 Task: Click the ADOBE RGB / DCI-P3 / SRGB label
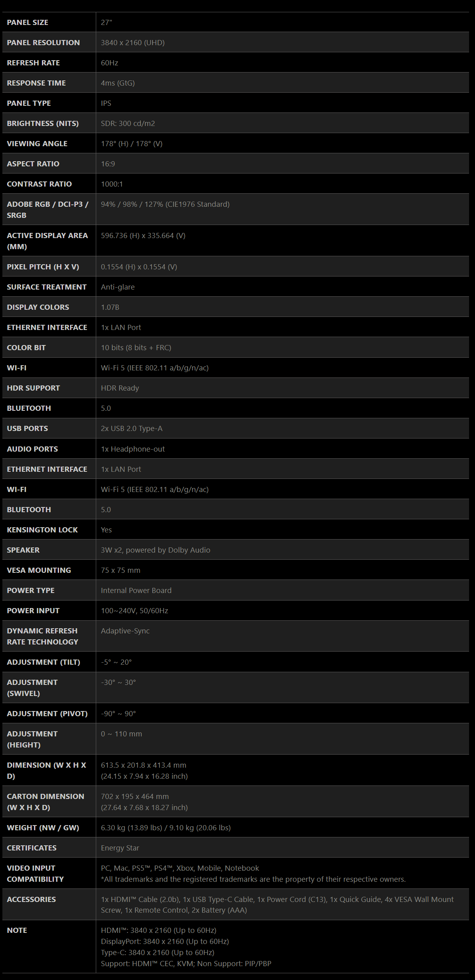coord(47,210)
